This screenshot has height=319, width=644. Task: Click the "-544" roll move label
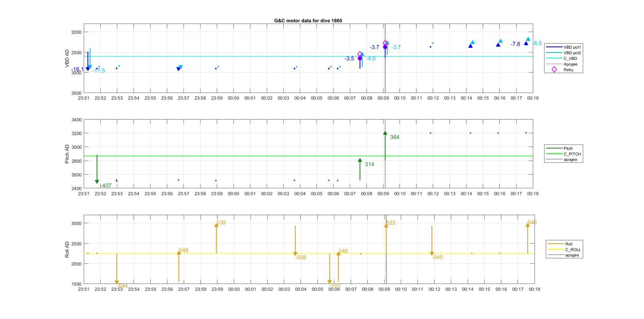(x=122, y=286)
